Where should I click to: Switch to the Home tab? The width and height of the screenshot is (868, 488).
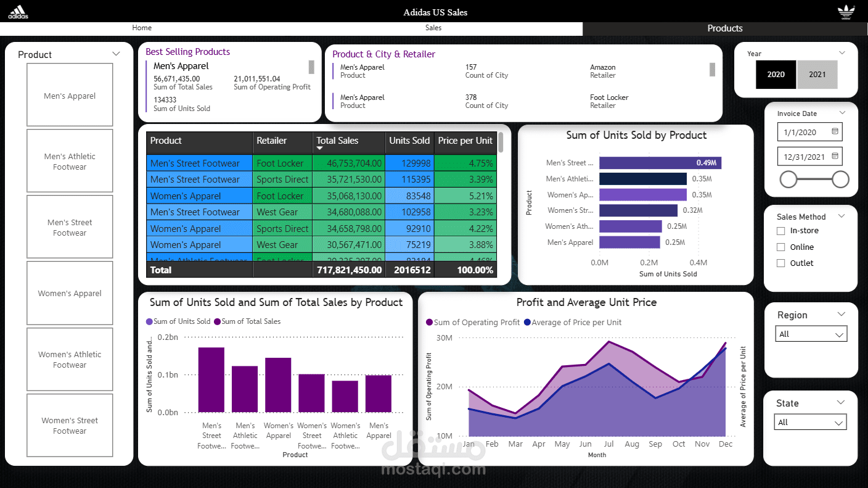coord(142,28)
